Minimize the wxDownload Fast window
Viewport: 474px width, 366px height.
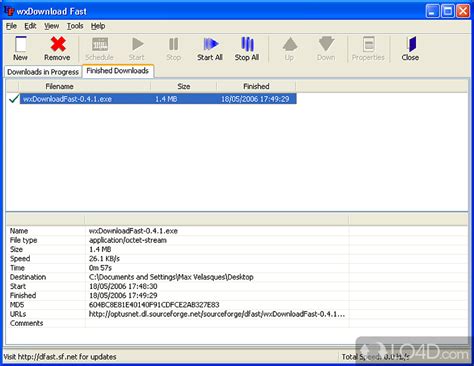pos(432,11)
